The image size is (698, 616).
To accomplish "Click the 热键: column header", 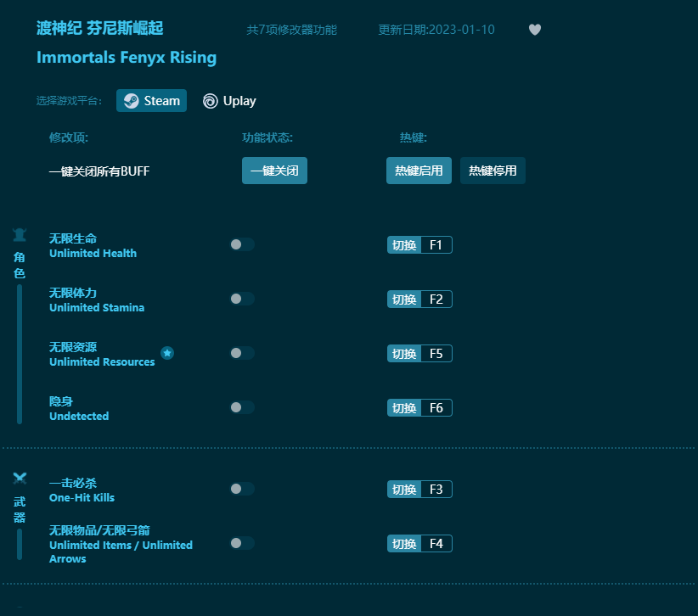I will pos(414,137).
